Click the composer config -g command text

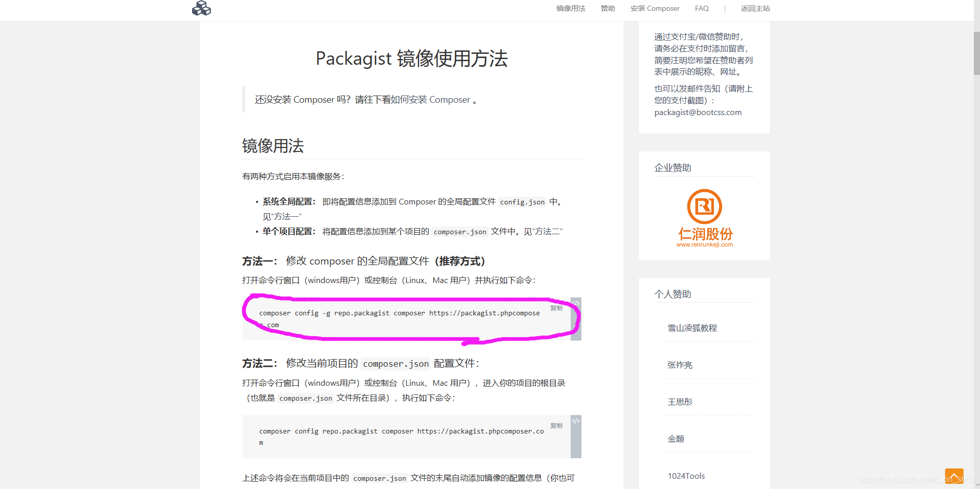pyautogui.click(x=400, y=318)
